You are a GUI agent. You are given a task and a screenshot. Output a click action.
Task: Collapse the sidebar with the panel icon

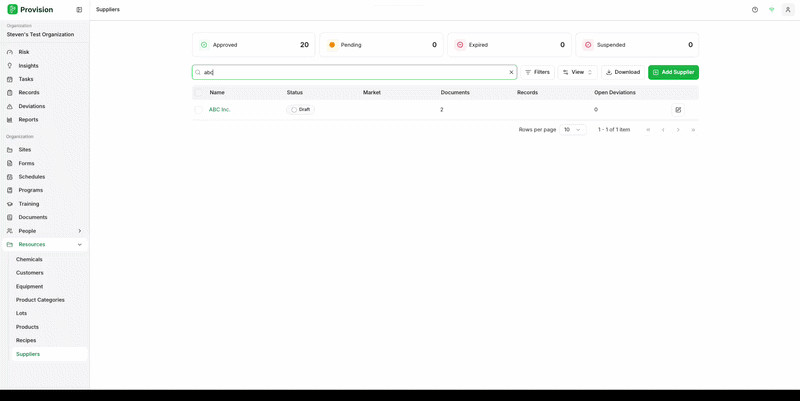(x=79, y=10)
